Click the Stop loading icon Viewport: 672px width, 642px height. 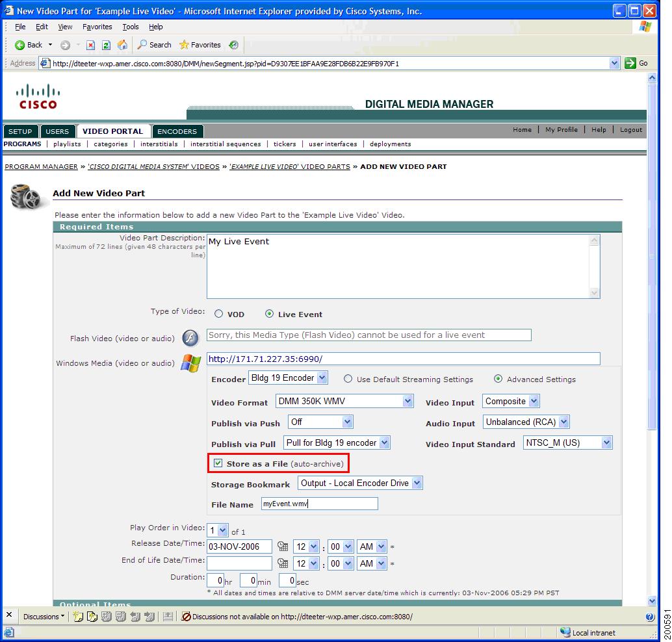90,45
